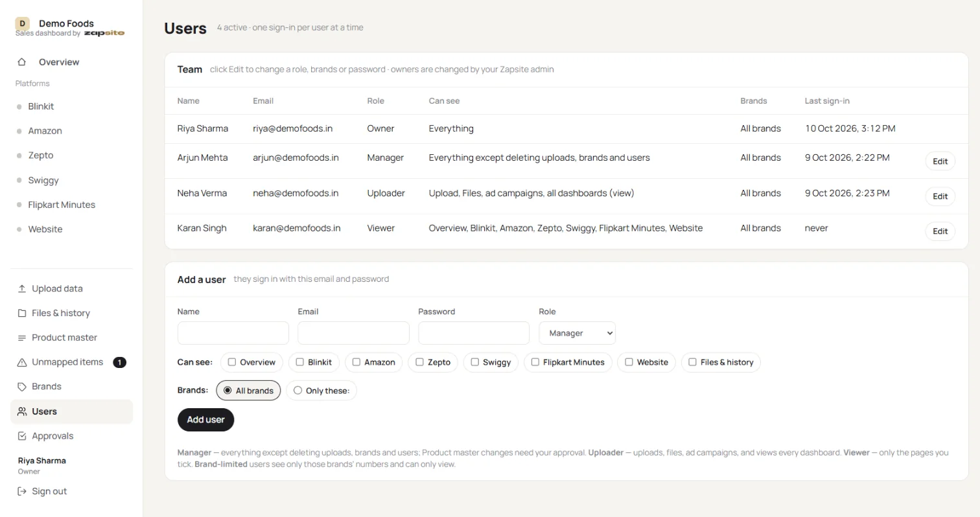Click the warning triangle icon for Unmapped items
The width and height of the screenshot is (980, 517).
(22, 362)
